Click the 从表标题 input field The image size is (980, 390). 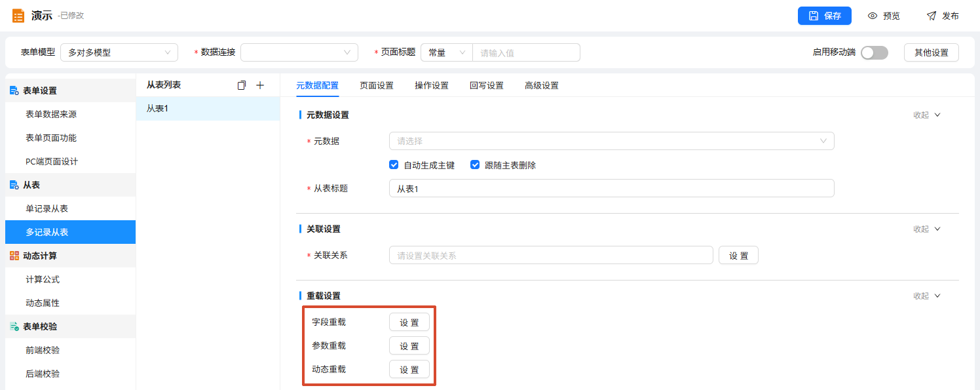pyautogui.click(x=612, y=188)
